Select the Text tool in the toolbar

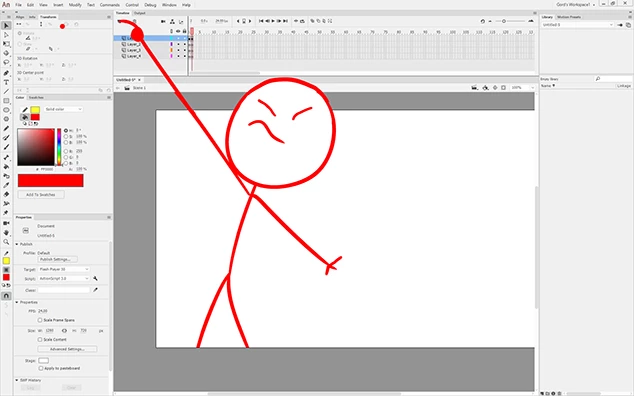click(6, 82)
